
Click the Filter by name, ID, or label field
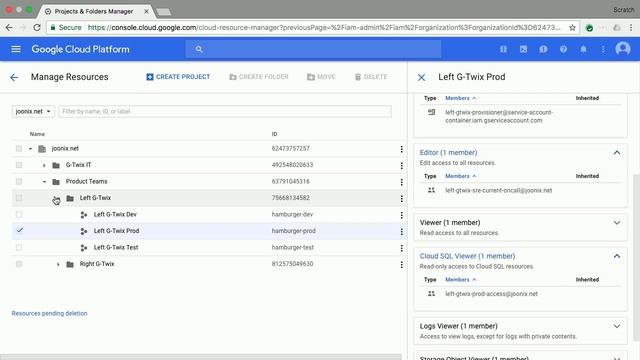[225, 111]
